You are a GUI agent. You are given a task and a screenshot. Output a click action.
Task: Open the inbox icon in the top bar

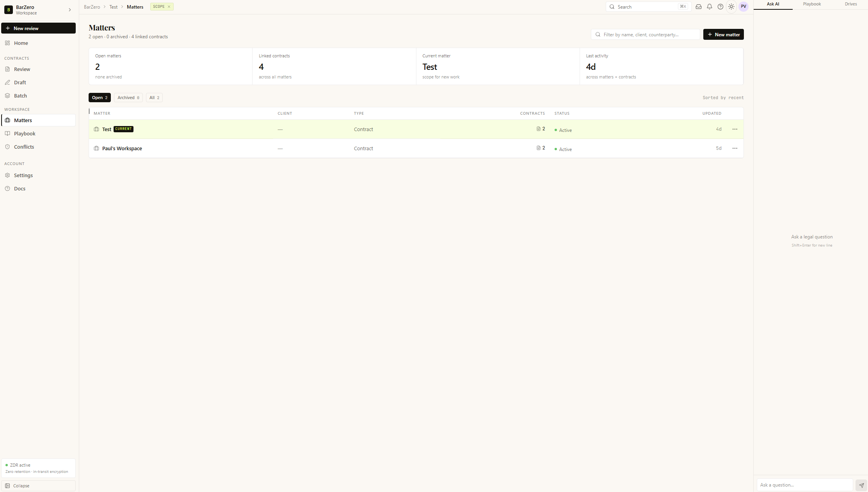(699, 7)
